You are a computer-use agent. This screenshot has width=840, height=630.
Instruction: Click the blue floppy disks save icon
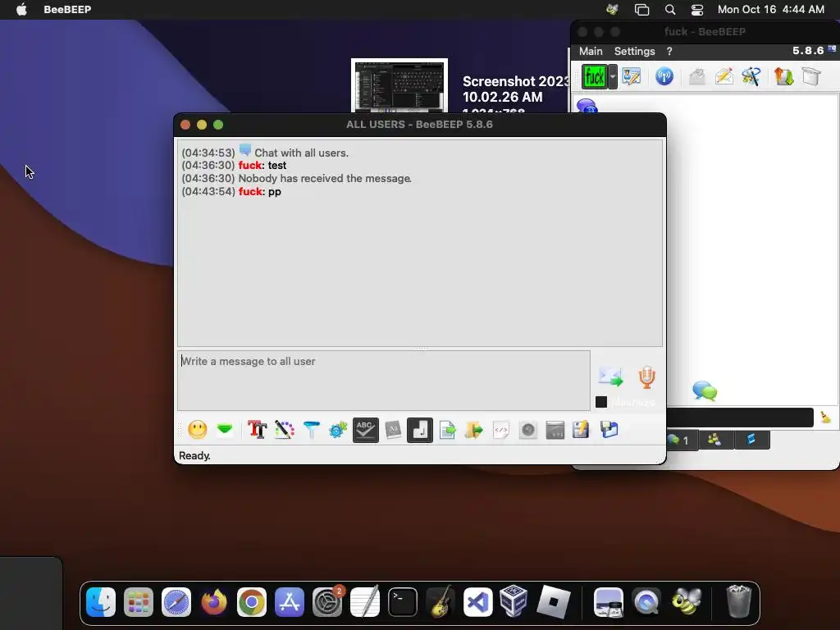coord(609,430)
